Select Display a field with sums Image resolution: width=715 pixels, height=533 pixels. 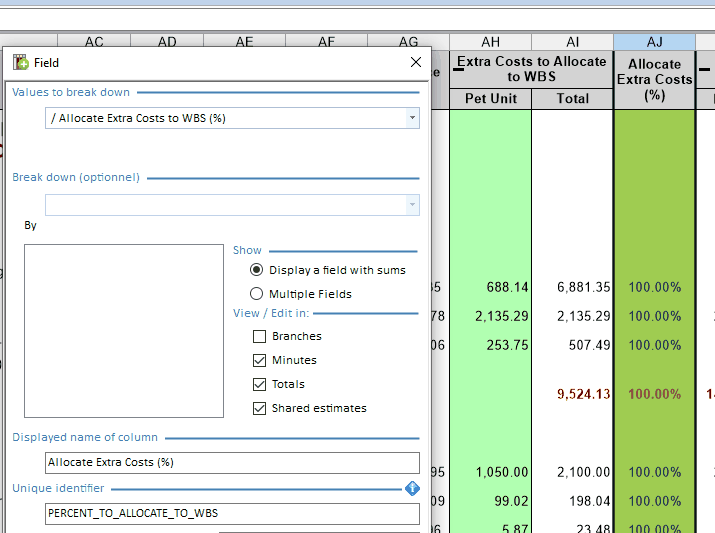pyautogui.click(x=257, y=270)
